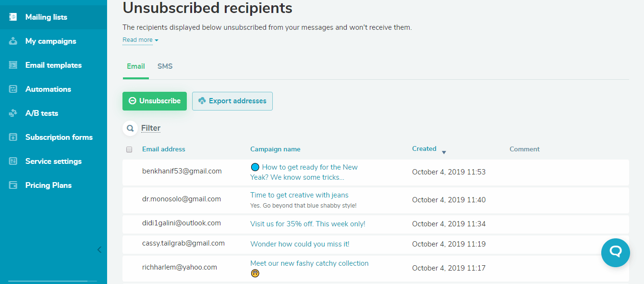The width and height of the screenshot is (644, 284).
Task: Check the select-all recipients checkbox
Action: pos(129,149)
